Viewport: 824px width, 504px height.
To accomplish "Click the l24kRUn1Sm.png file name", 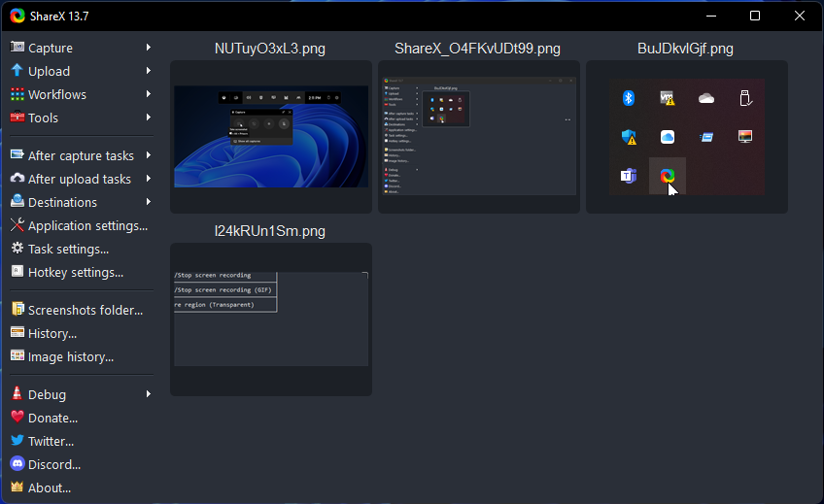I will [x=270, y=231].
